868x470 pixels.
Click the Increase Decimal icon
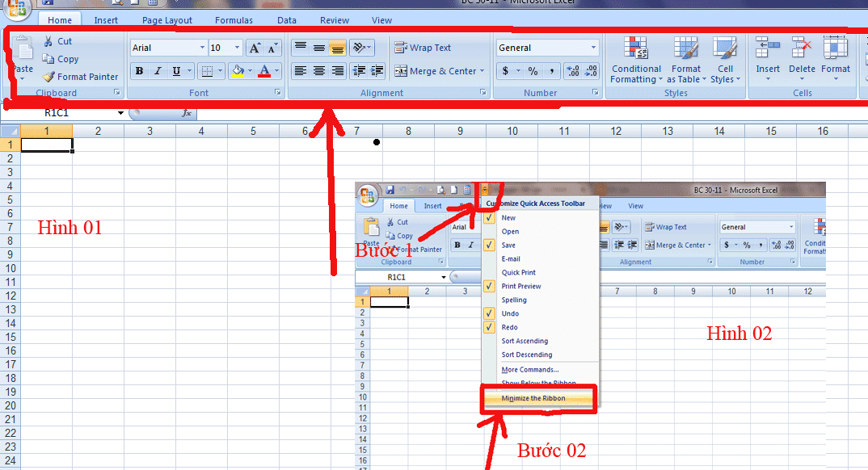[575, 71]
